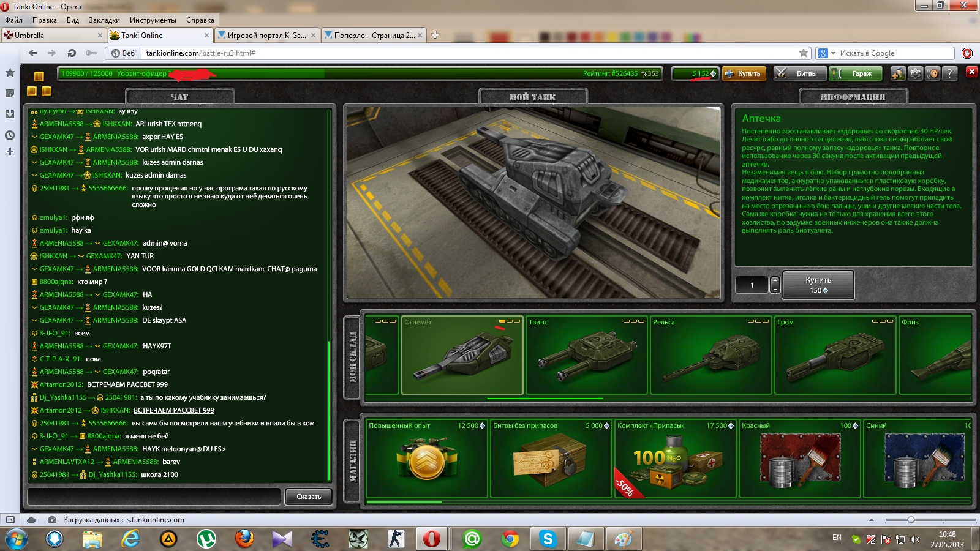
Task: Click username emulya1 in рфн лф message
Action: pos(53,217)
